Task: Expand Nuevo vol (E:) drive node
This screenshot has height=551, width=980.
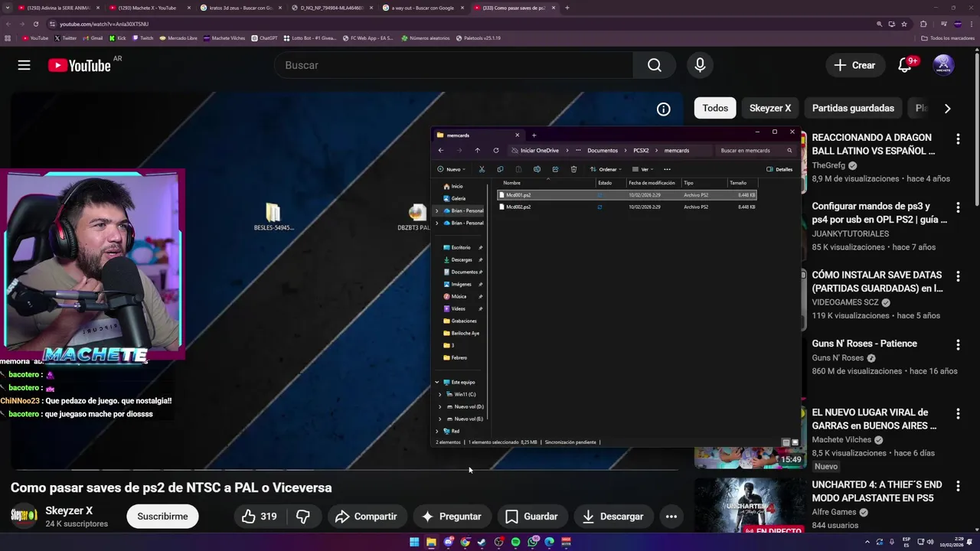Action: point(439,419)
